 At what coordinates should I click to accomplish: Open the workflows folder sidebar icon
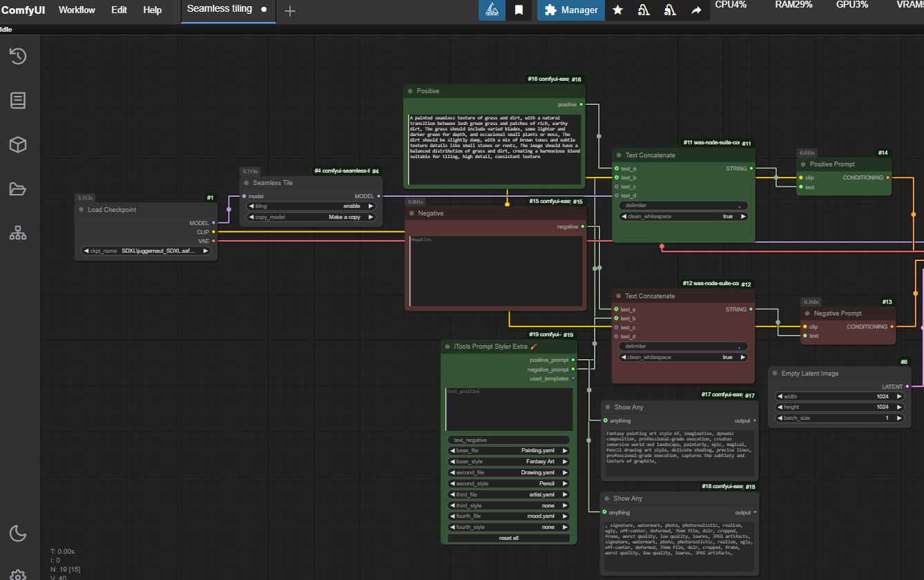click(x=18, y=189)
